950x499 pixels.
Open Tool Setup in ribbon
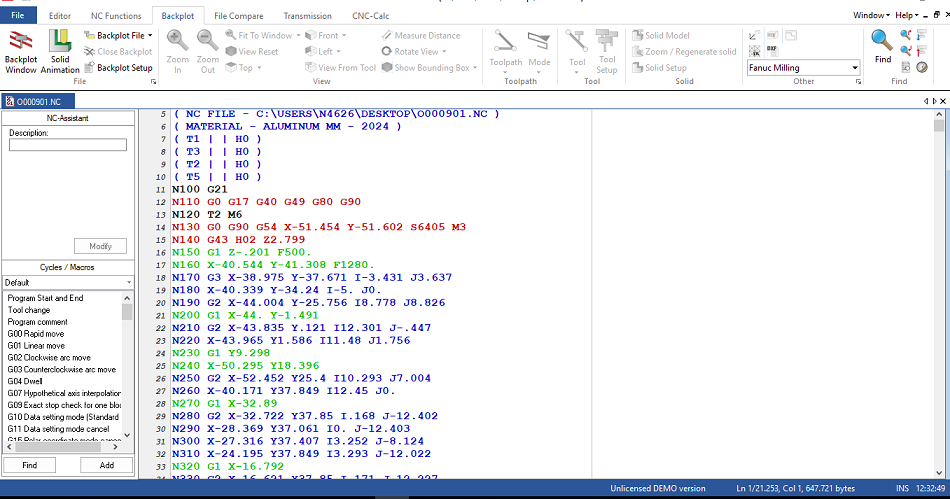[607, 52]
